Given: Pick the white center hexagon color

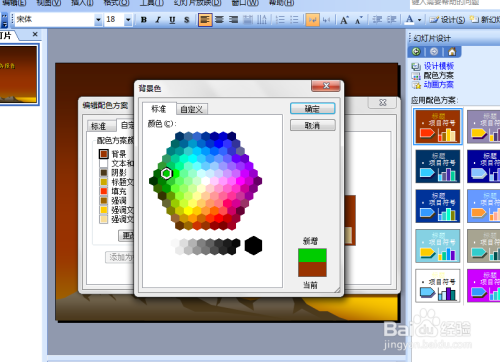Looking at the screenshot, I should 205,181.
